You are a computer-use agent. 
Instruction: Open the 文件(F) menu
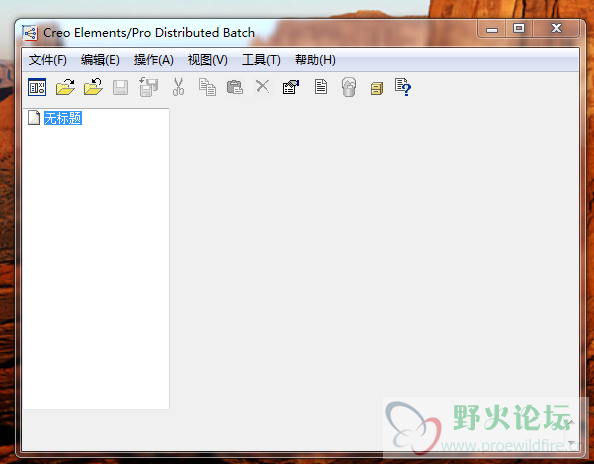click(x=48, y=60)
